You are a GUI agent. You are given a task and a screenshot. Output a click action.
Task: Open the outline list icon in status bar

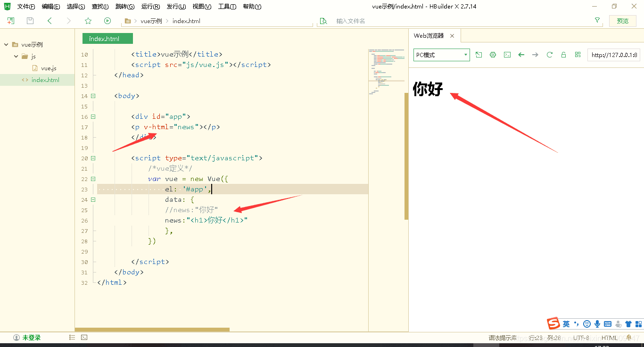(72, 338)
